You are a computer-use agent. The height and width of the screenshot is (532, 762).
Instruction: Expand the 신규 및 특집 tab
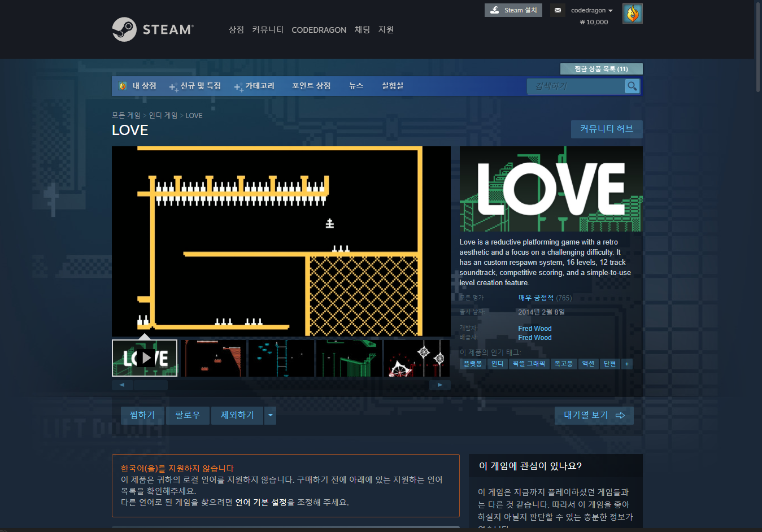195,86
